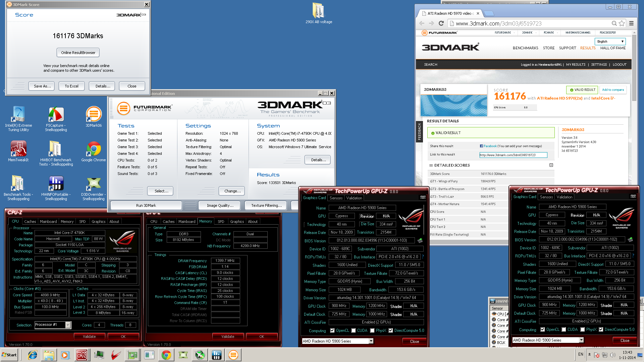
Task: Click the Chrome back arrow
Action: tap(422, 23)
